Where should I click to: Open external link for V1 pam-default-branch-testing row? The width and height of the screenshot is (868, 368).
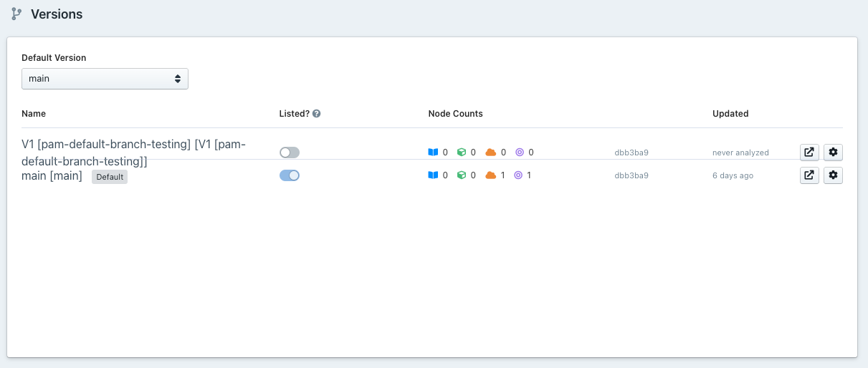click(x=809, y=152)
